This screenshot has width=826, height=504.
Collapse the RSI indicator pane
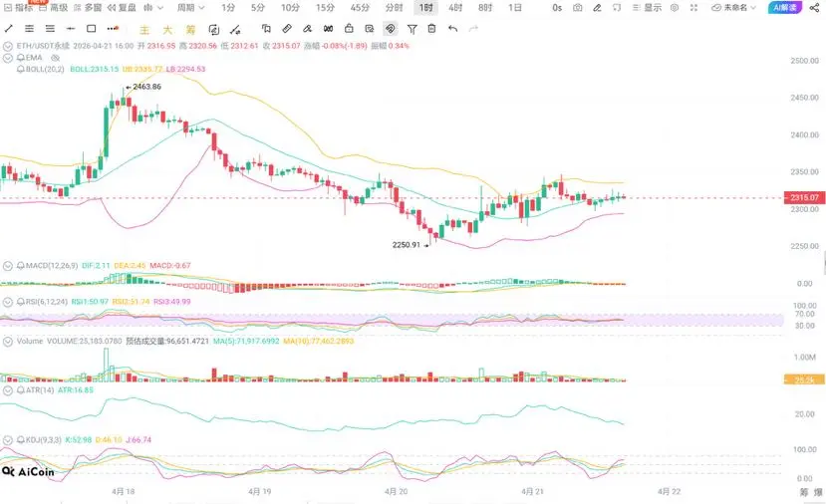coord(7,302)
